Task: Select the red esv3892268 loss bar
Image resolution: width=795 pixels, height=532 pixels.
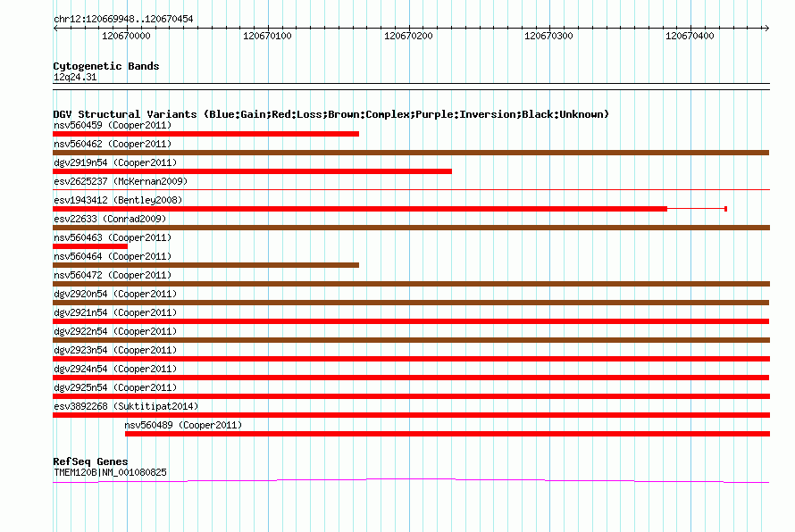Action: tap(411, 415)
